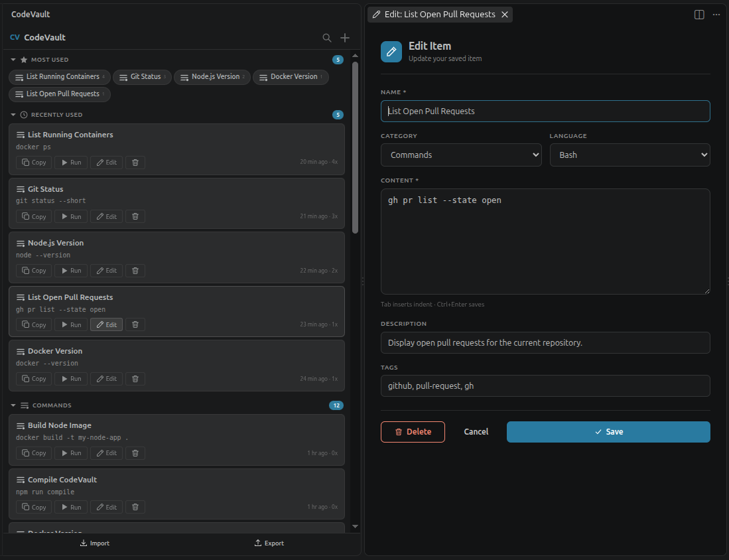This screenshot has width=729, height=560.
Task: Click the 'git status --short' command text
Action: pos(50,201)
